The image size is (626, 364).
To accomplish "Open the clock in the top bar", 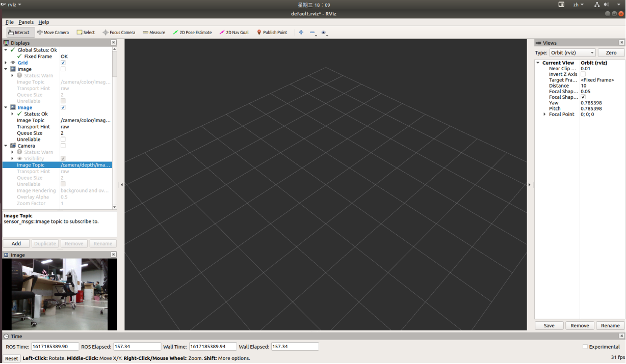I will click(x=314, y=5).
